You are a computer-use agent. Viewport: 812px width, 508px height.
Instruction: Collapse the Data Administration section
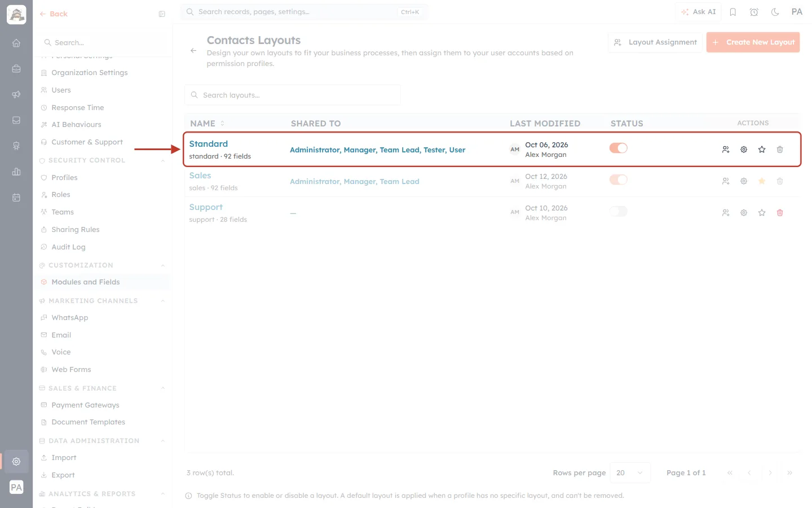(x=163, y=441)
